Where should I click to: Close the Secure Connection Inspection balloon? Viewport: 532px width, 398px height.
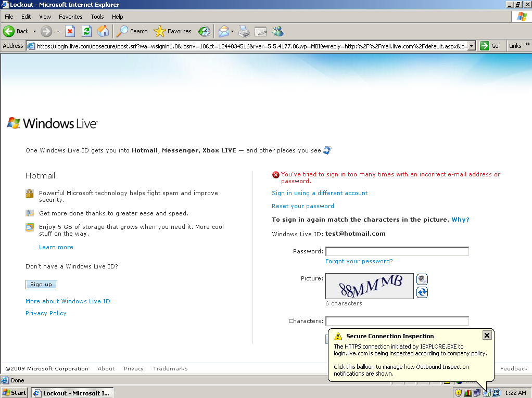coord(487,335)
